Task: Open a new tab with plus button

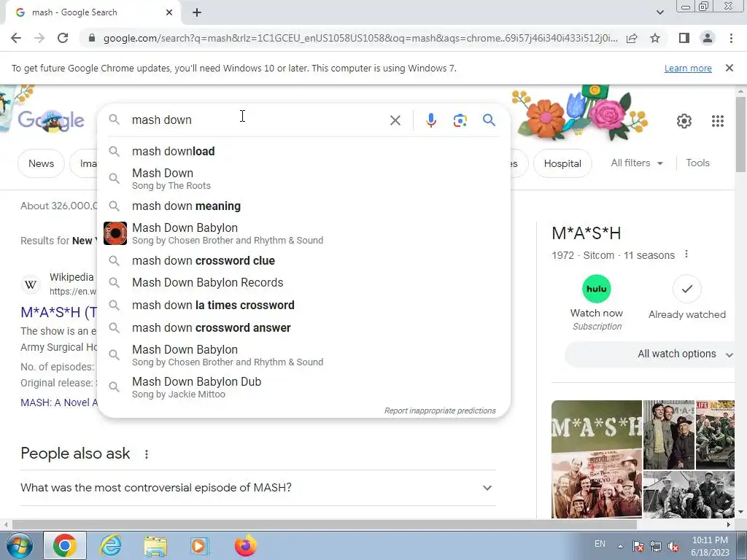Action: tap(197, 12)
